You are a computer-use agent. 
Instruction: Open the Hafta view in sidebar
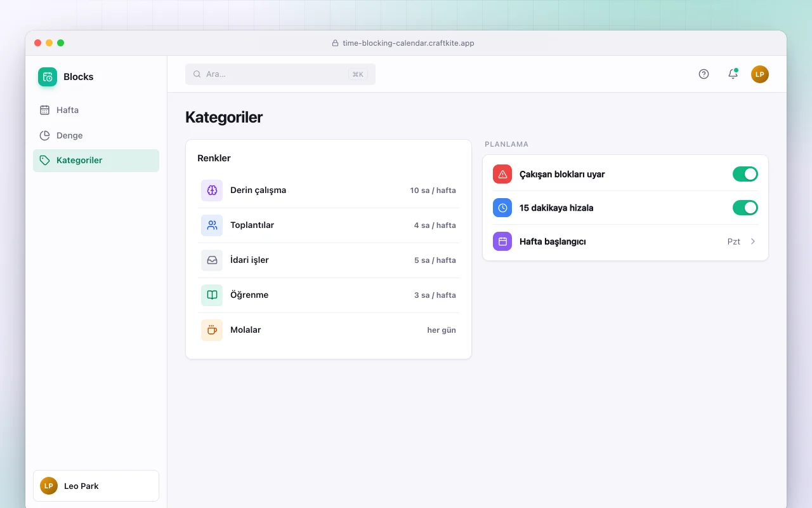pos(96,110)
